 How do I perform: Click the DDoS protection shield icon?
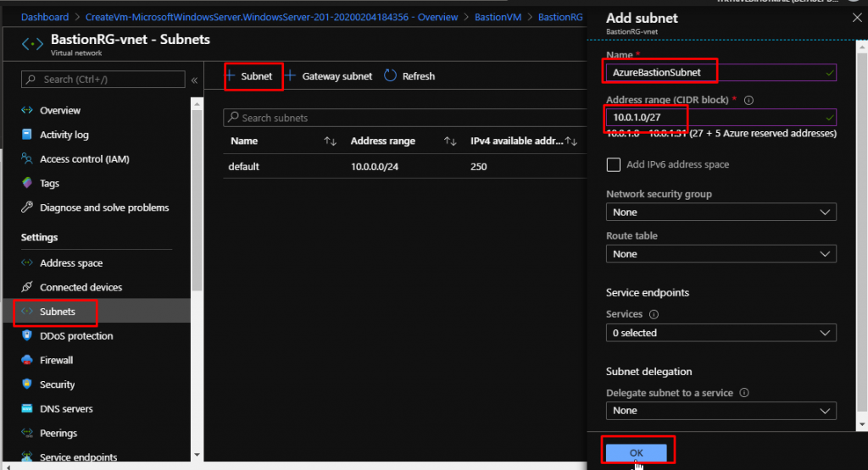click(x=26, y=335)
